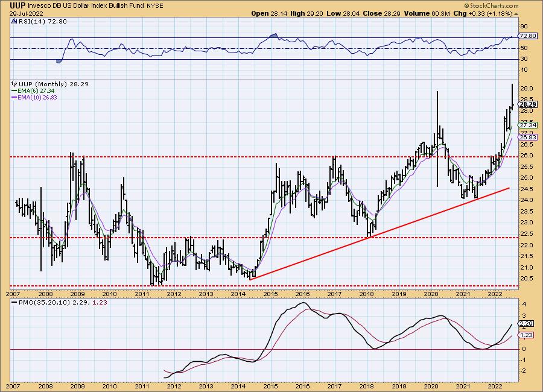Click the UUP (Monthly) 28.29 legend label
Image resolution: width=543 pixels, height=392 pixels.
tap(54, 84)
